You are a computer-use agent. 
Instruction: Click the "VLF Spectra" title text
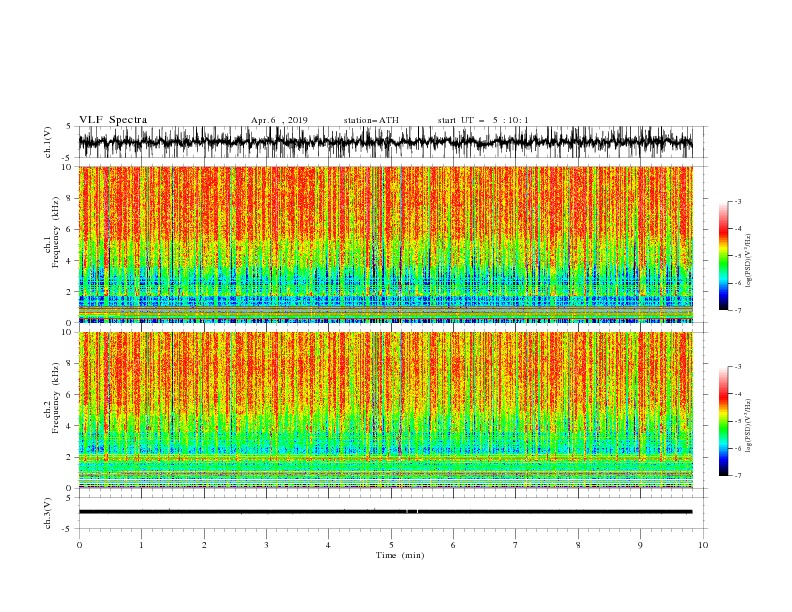[x=113, y=120]
